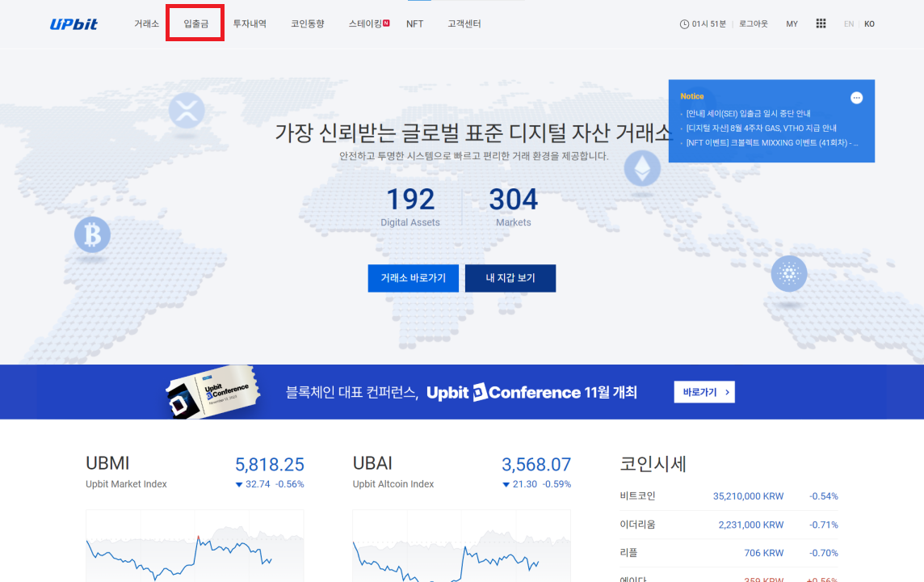The image size is (924, 582).
Task: Open the GAS, VTHO 지급 안내 notice
Action: tap(761, 128)
